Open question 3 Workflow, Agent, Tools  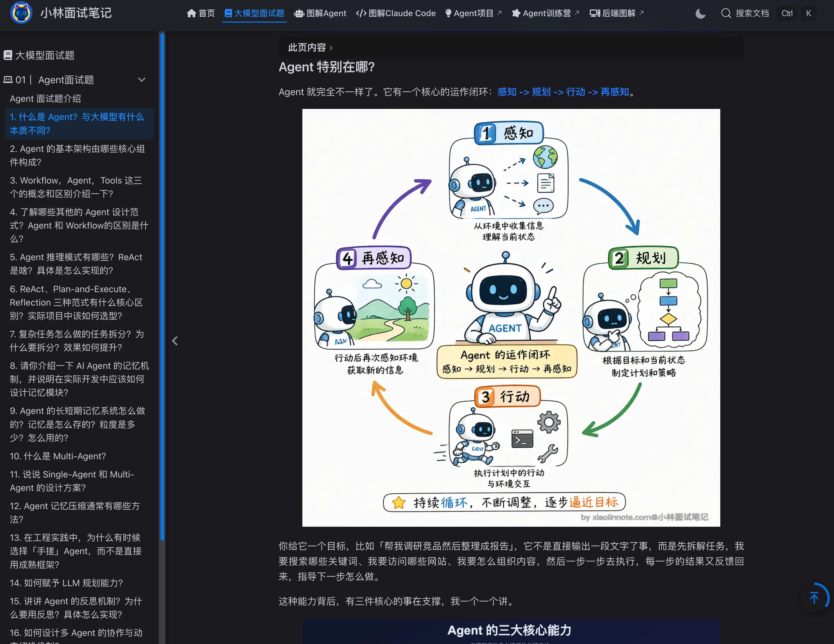pos(79,187)
